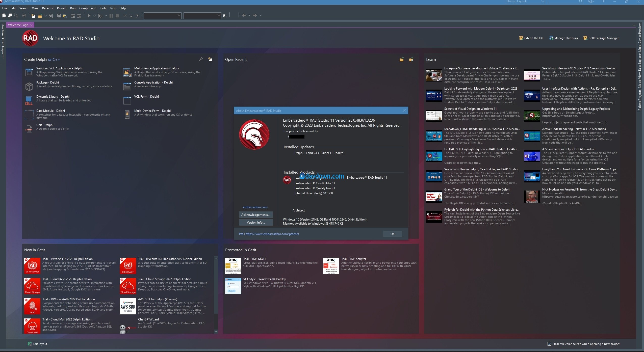Open Trial - TMS MQTT thumbnail

tap(233, 266)
